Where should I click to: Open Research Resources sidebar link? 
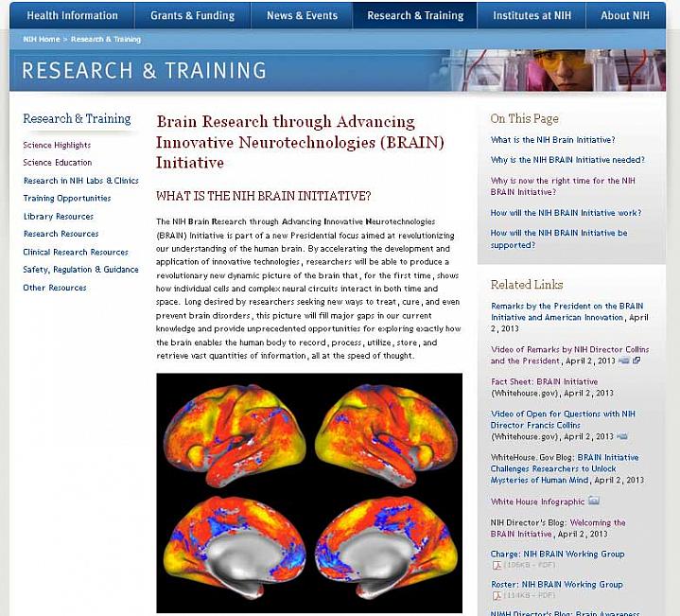(61, 234)
